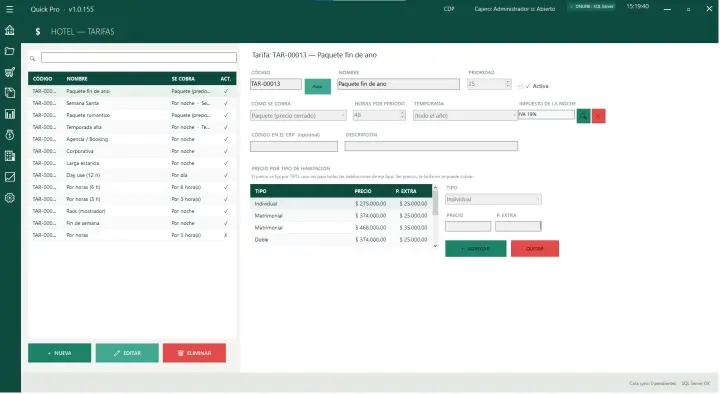Viewport: 720px width, 394px height.
Task: Click the Código en el ERP input field
Action: pos(294,146)
